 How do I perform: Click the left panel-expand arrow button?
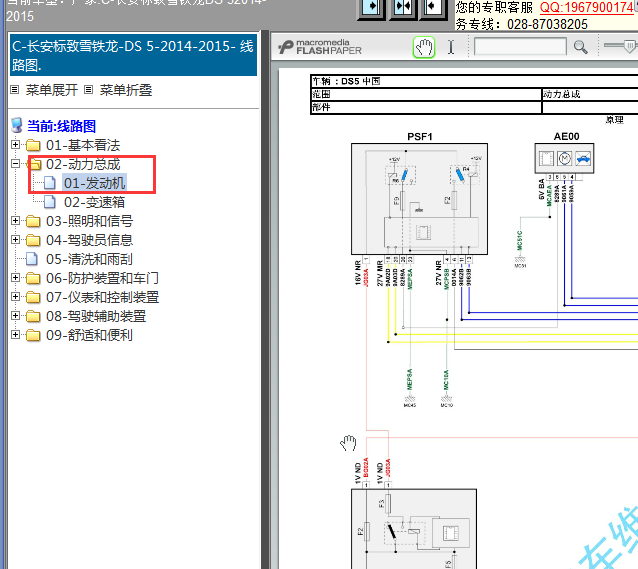tap(371, 7)
